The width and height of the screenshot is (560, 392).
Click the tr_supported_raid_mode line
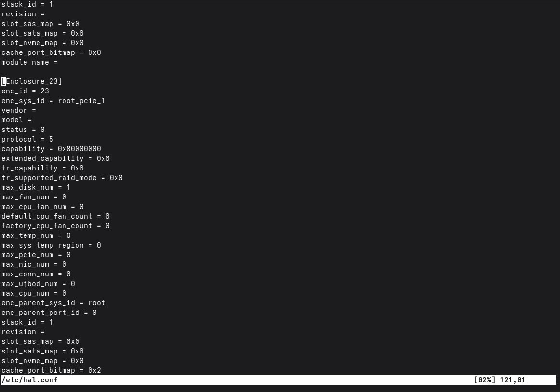pyautogui.click(x=62, y=178)
